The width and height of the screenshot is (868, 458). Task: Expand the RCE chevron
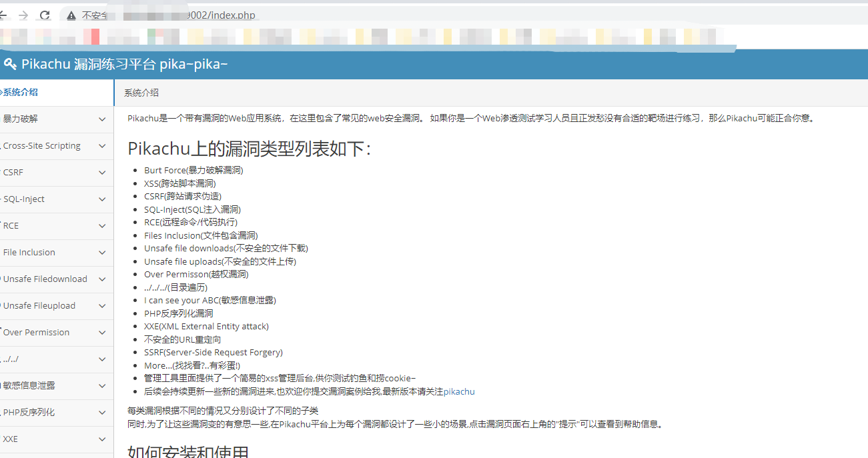[x=102, y=226]
